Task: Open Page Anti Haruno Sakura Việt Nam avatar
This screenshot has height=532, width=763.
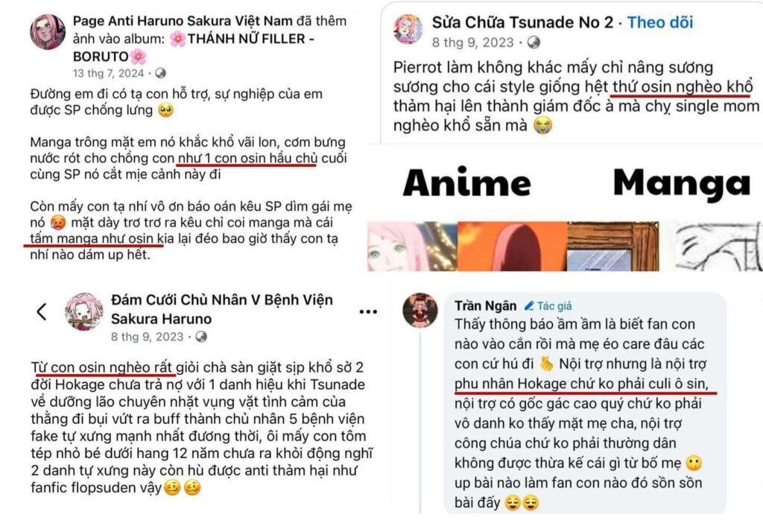Action: (x=47, y=31)
